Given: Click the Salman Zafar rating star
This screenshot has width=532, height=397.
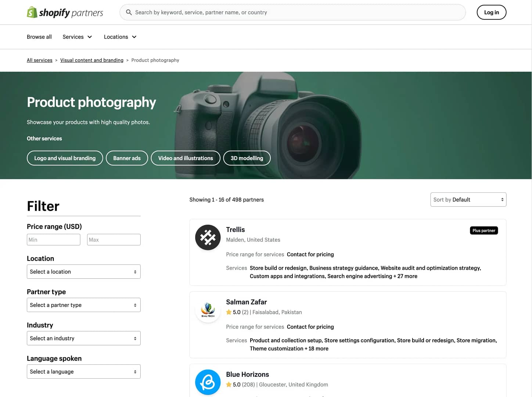Looking at the screenshot, I should (229, 312).
